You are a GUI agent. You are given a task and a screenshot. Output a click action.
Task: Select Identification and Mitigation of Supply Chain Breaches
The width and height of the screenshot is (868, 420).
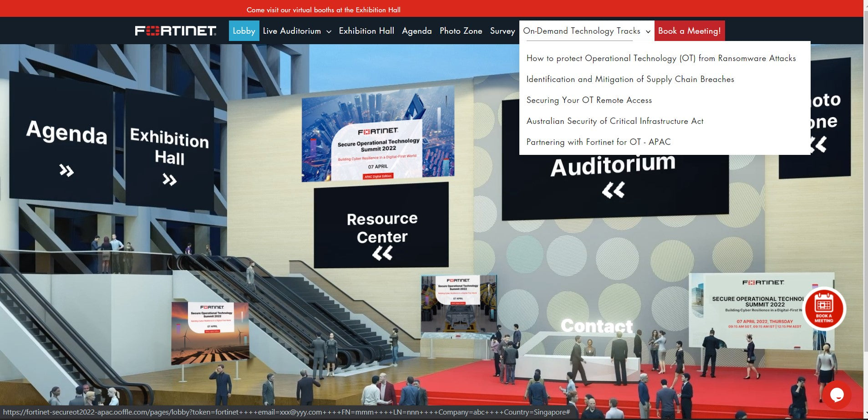coord(630,79)
